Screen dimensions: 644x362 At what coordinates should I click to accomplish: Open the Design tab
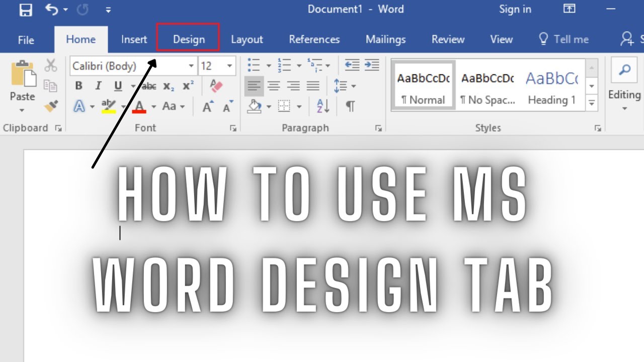[189, 39]
